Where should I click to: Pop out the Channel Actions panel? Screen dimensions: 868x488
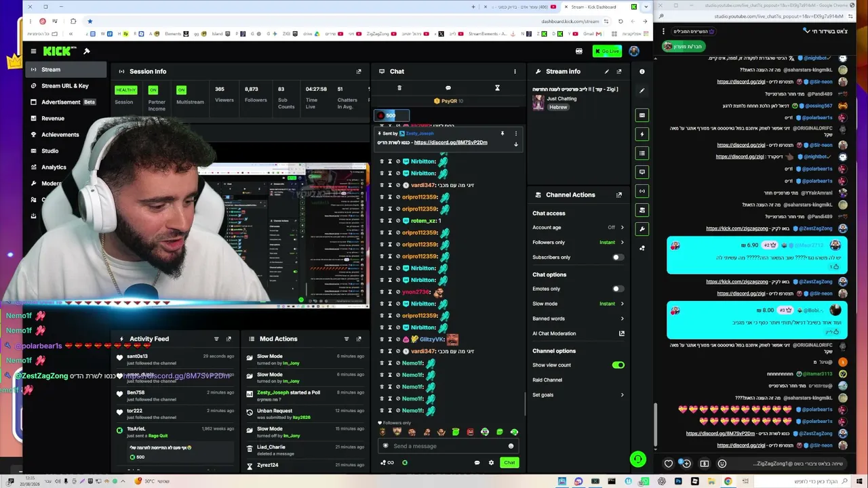pos(618,195)
